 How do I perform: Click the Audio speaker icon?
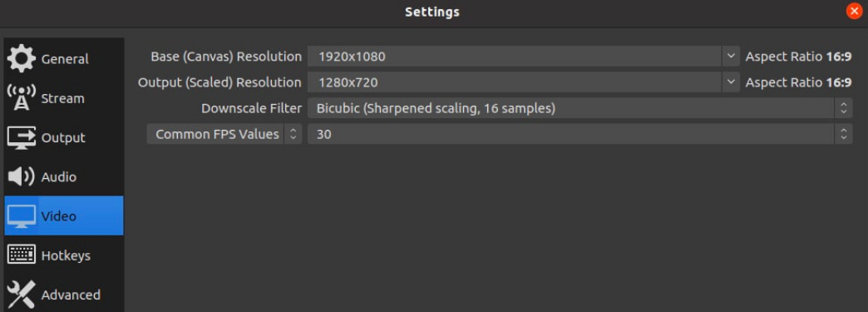pyautogui.click(x=22, y=176)
